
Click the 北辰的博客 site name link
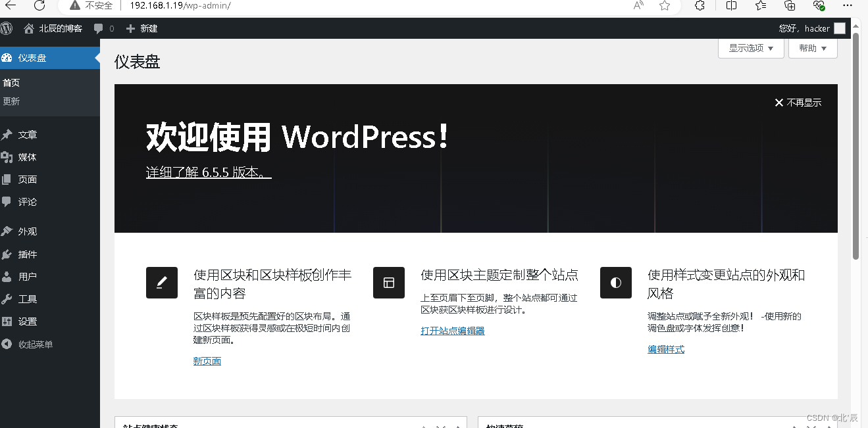61,28
